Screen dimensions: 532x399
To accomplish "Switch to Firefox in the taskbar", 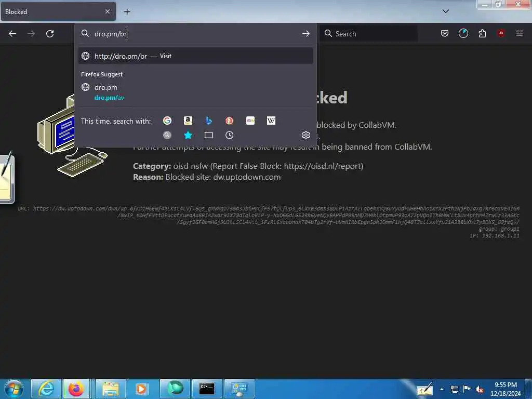I will tap(76, 389).
